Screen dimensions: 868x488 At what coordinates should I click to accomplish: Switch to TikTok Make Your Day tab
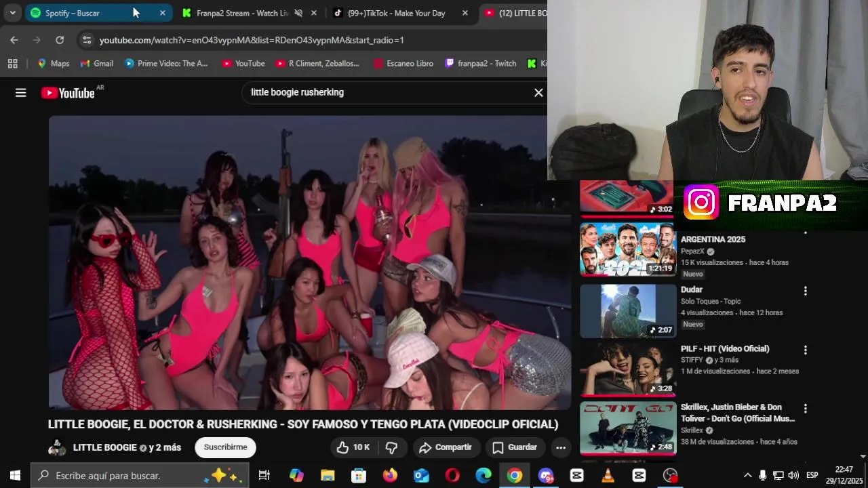click(x=400, y=13)
